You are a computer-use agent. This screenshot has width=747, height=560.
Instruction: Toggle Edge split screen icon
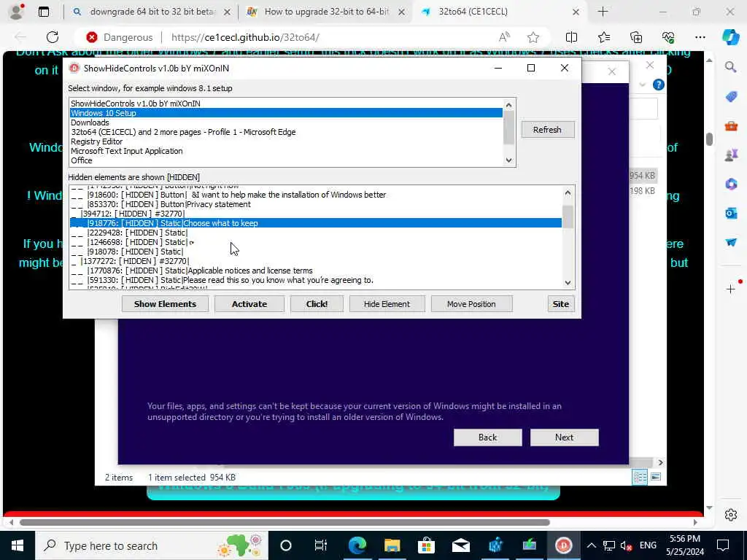(571, 37)
